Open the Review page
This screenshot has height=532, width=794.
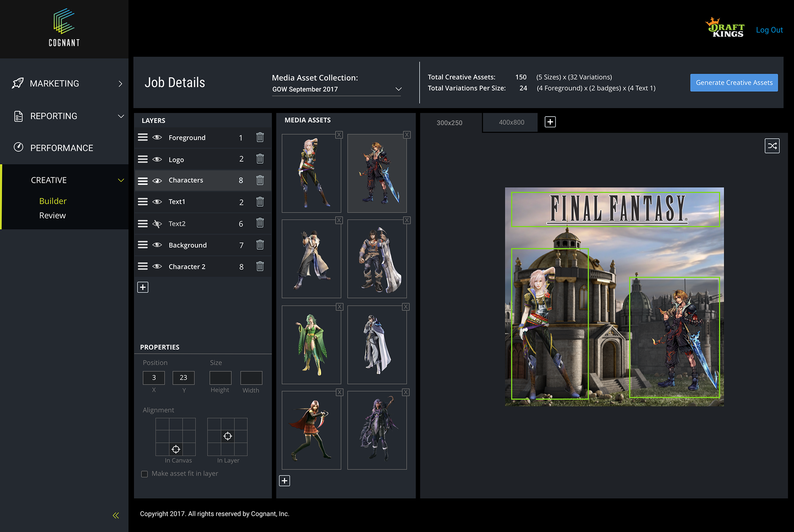click(x=53, y=215)
